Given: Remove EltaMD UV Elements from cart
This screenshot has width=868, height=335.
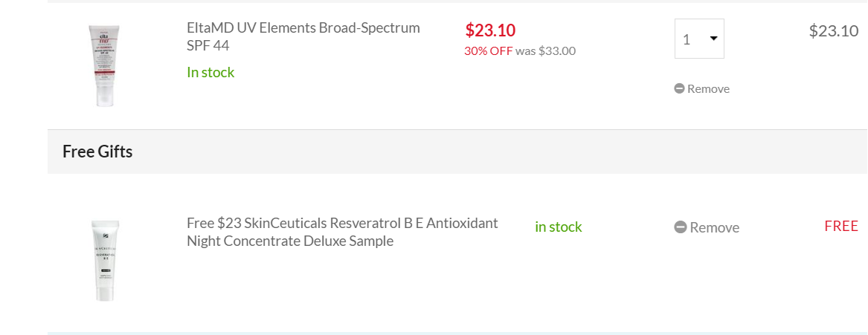Looking at the screenshot, I should click(707, 88).
